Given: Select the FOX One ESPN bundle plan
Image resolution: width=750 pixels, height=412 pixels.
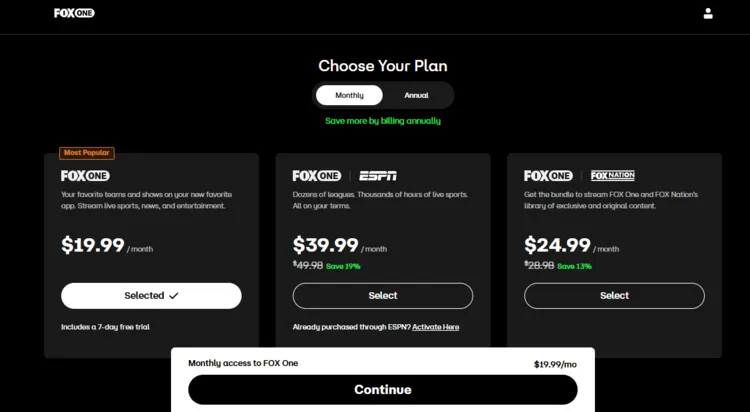Looking at the screenshot, I should [382, 296].
